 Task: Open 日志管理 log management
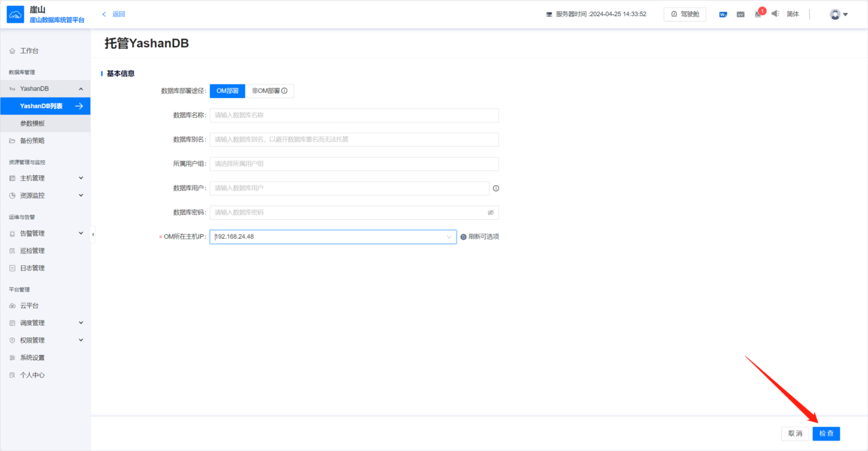pos(32,268)
